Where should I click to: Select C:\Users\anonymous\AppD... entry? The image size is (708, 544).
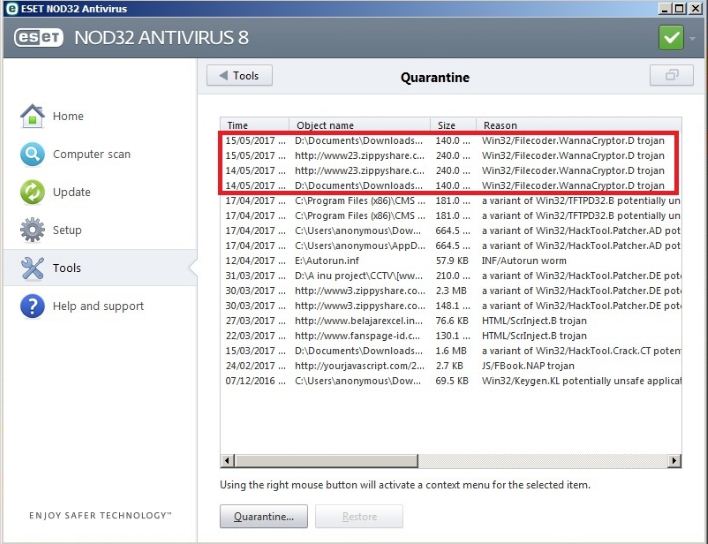click(360, 246)
